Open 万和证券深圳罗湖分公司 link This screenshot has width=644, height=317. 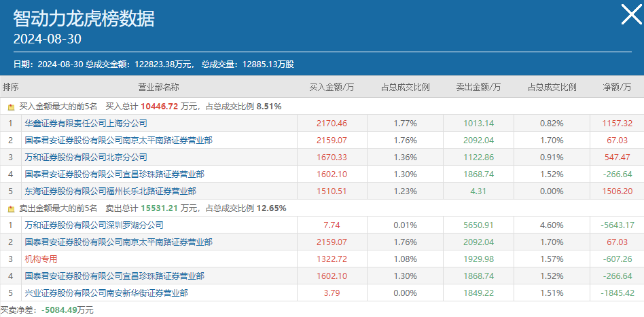click(x=94, y=225)
